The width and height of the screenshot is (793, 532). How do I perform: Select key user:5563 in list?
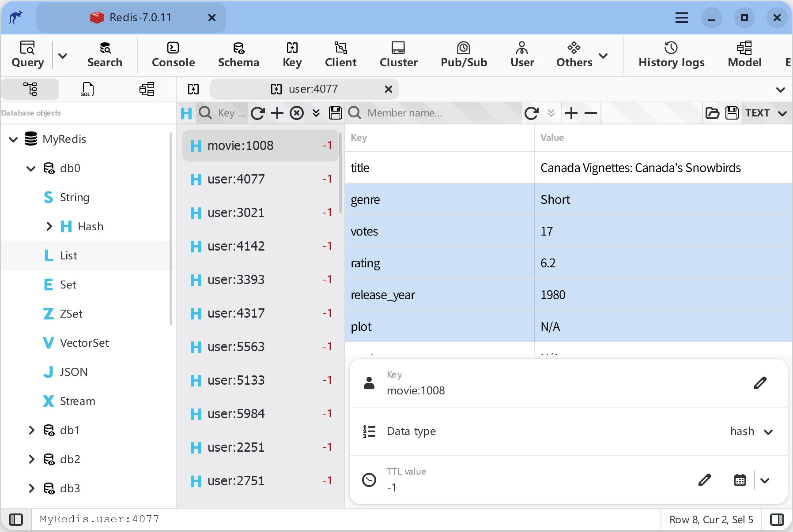[261, 347]
